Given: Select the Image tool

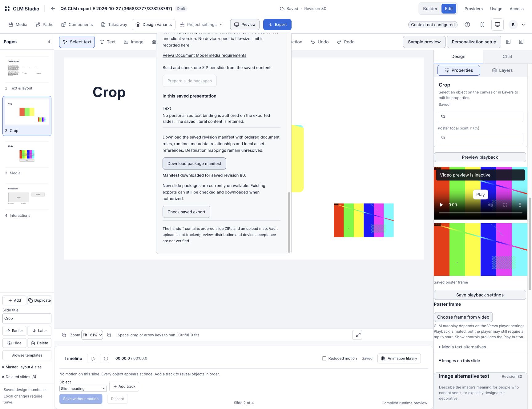Looking at the screenshot, I should click(134, 42).
